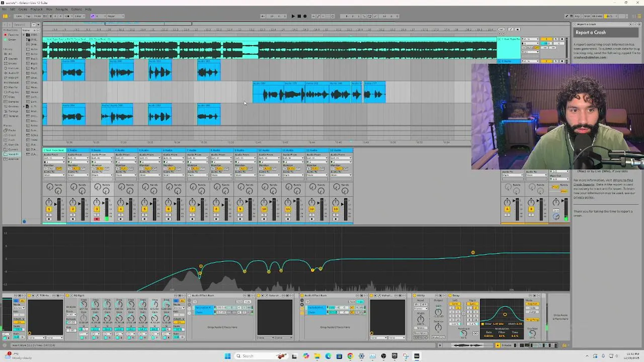Solo track 2 in the mixer
Image resolution: width=644 pixels, height=362 pixels.
72,215
